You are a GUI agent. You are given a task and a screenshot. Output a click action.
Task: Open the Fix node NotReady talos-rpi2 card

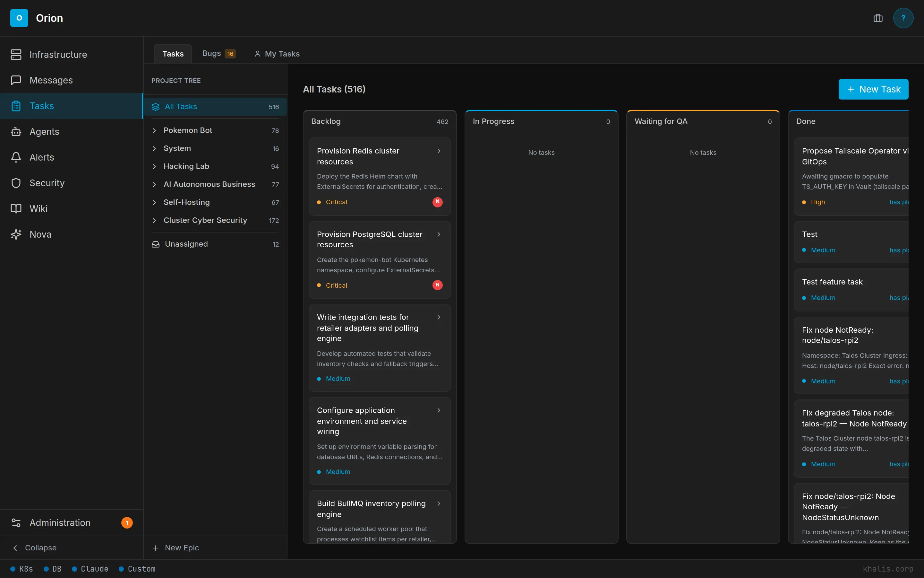[x=851, y=355]
